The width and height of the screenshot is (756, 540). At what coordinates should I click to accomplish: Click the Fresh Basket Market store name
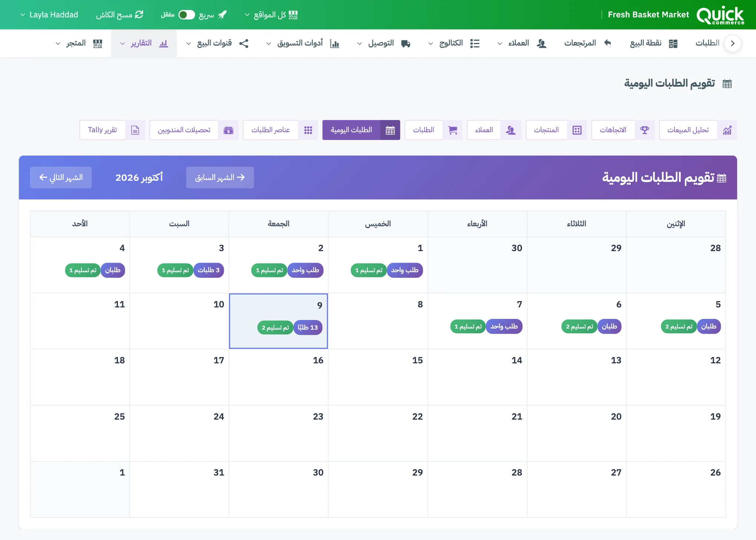(648, 15)
